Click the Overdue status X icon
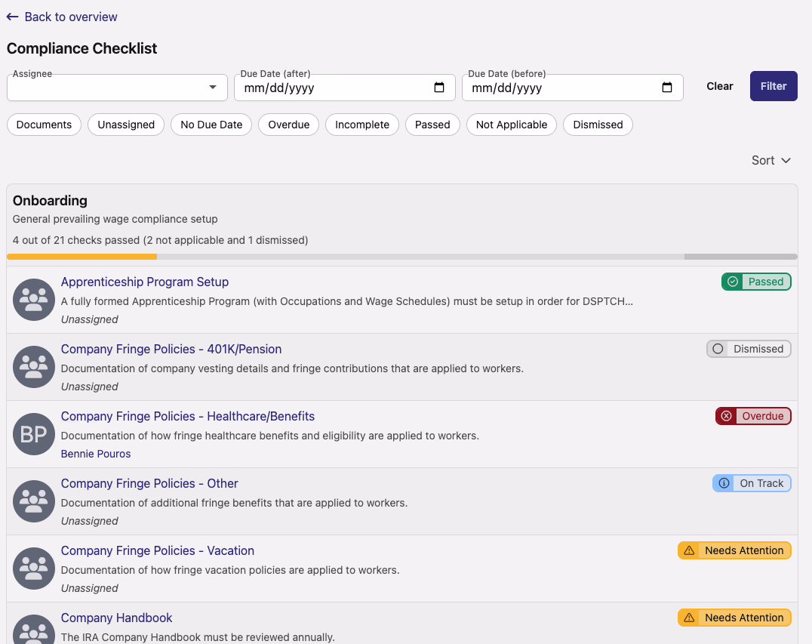The height and width of the screenshot is (644, 812). coord(727,416)
